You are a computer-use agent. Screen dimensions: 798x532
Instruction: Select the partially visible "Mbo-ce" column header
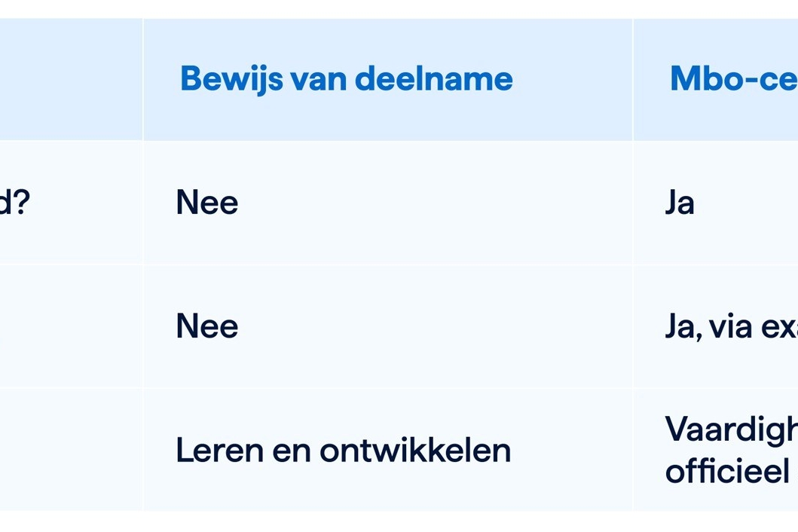(732, 79)
